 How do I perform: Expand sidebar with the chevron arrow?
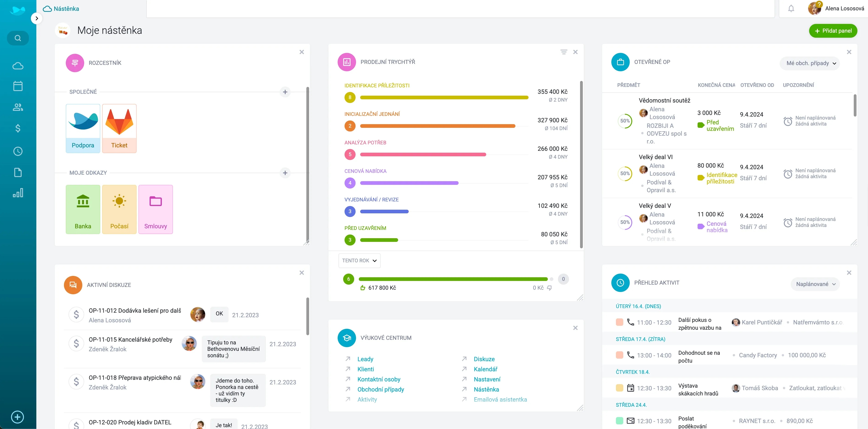point(37,18)
